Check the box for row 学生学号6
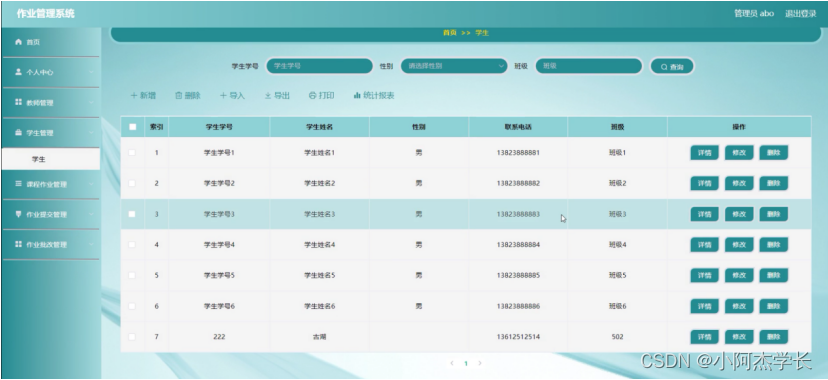The image size is (828, 380). point(132,306)
